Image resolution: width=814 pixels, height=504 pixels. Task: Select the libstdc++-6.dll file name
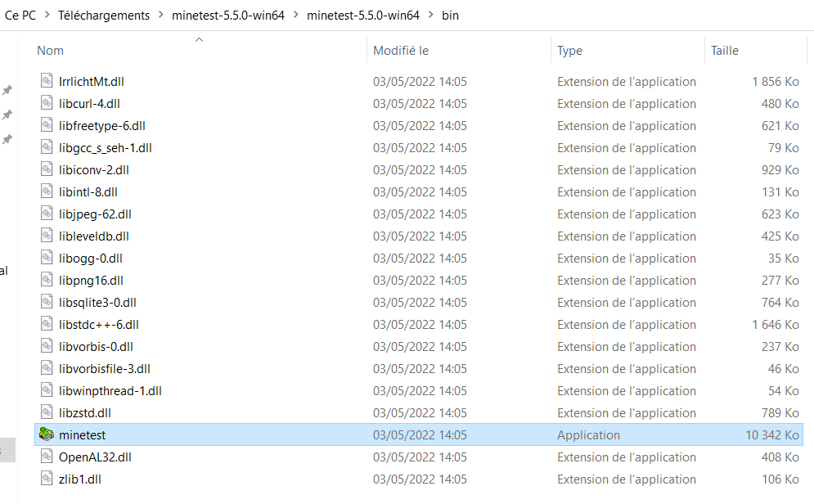99,324
